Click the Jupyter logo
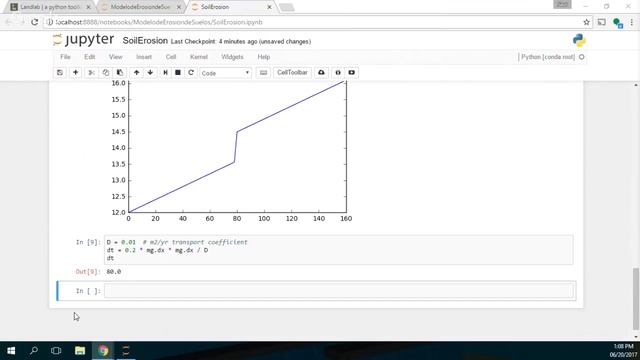The width and height of the screenshot is (640, 360). (x=83, y=40)
